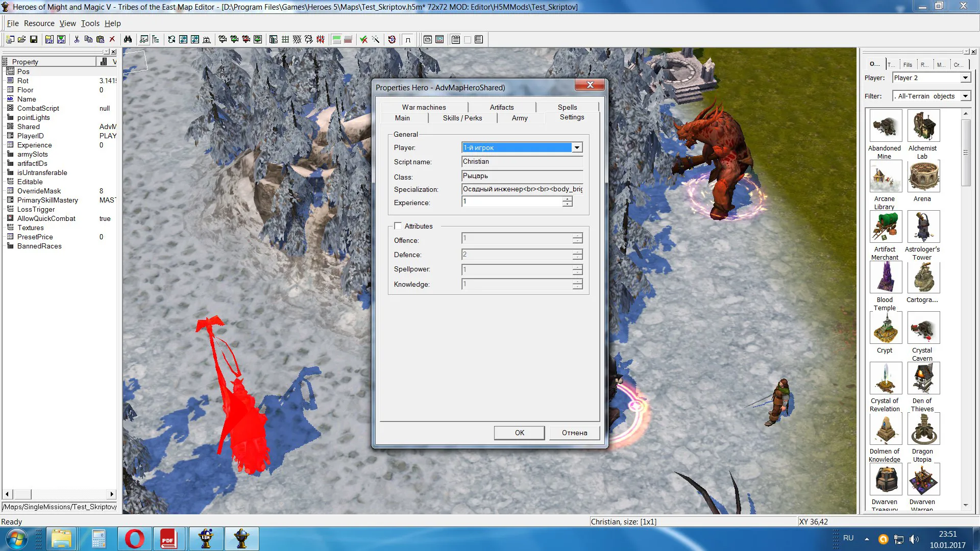Toggle the plain grid toolbar icon
The width and height of the screenshot is (980, 551).
coord(285,39)
